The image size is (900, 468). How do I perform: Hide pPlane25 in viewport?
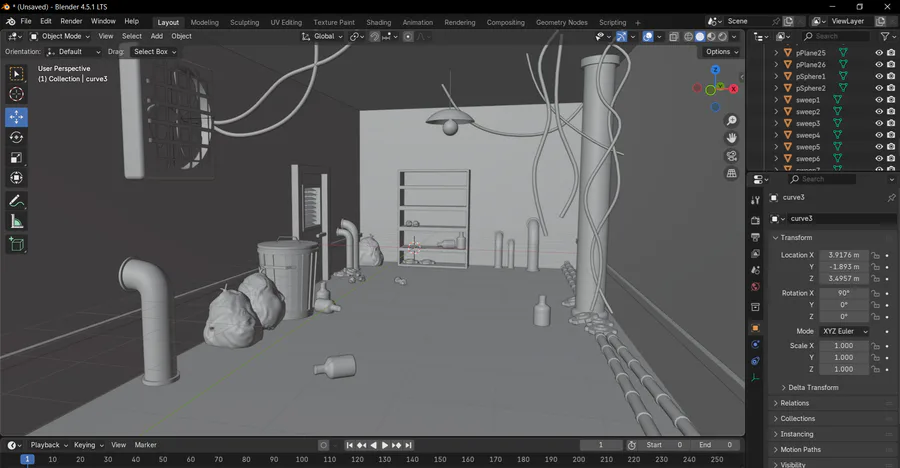click(x=879, y=52)
